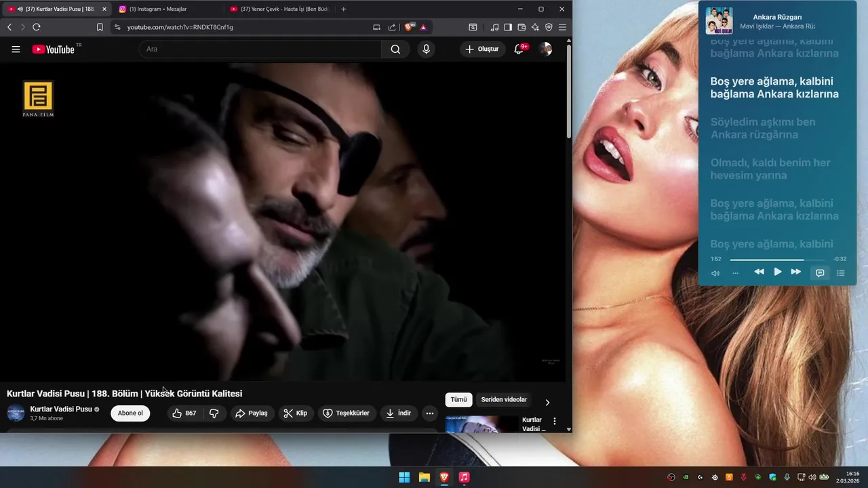Screen dimensions: 868x488
Task: Show more filter chips with arrow
Action: (548, 403)
